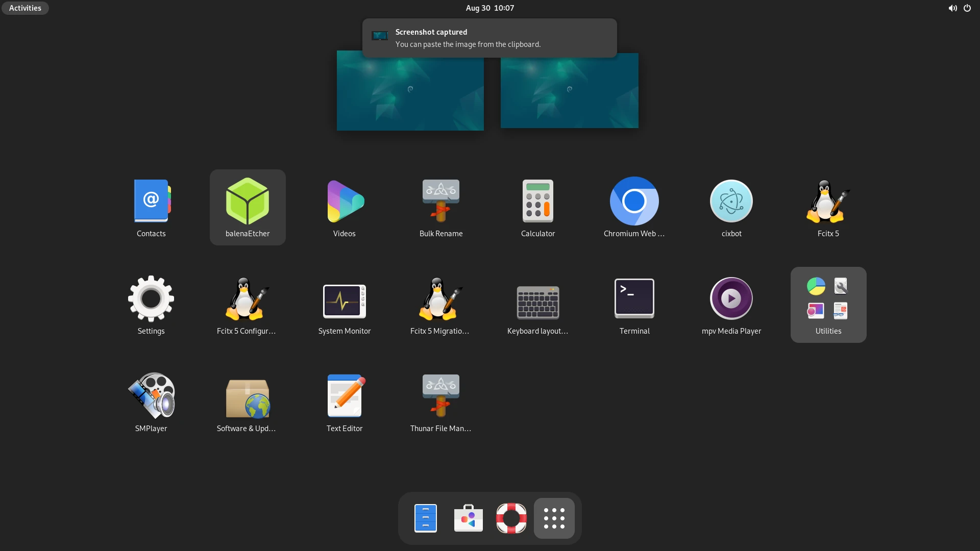Launch Fcitx 5 Migration wizard
This screenshot has width=980, height=551.
[x=441, y=305]
